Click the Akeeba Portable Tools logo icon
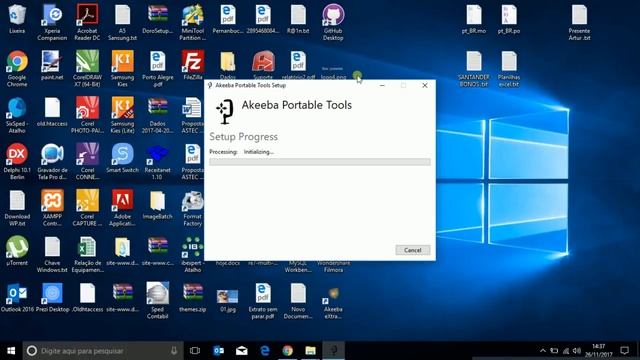This screenshot has height=360, width=640. pos(225,111)
